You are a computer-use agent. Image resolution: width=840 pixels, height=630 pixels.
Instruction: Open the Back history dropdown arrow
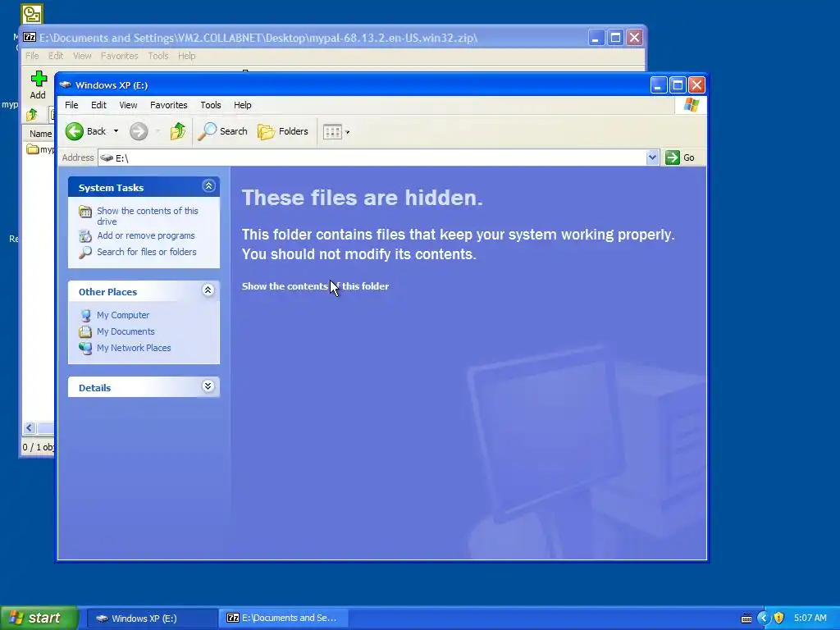click(116, 131)
